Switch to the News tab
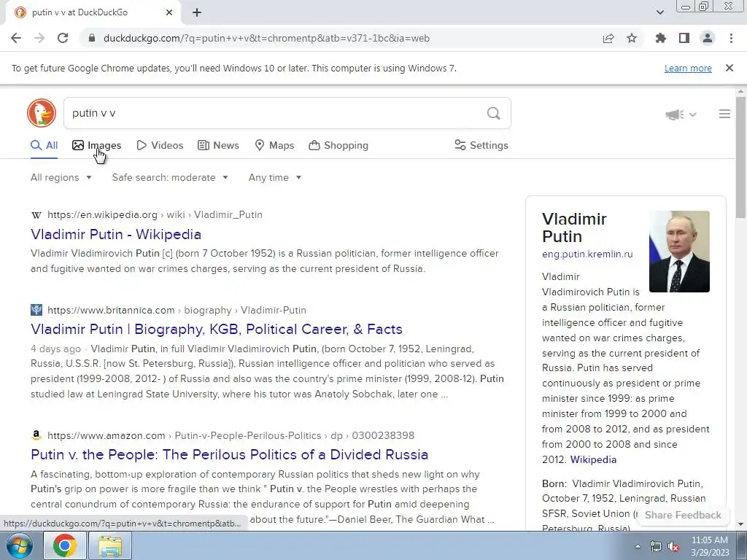 pos(218,145)
